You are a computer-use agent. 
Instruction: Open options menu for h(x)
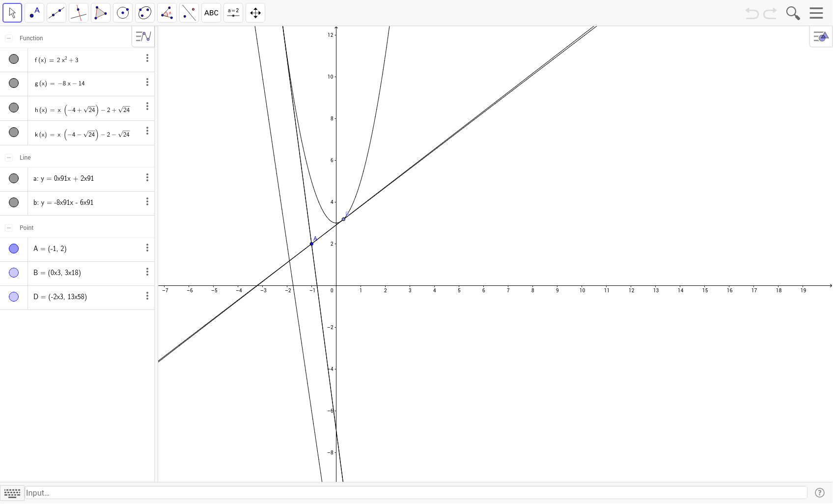(x=147, y=107)
